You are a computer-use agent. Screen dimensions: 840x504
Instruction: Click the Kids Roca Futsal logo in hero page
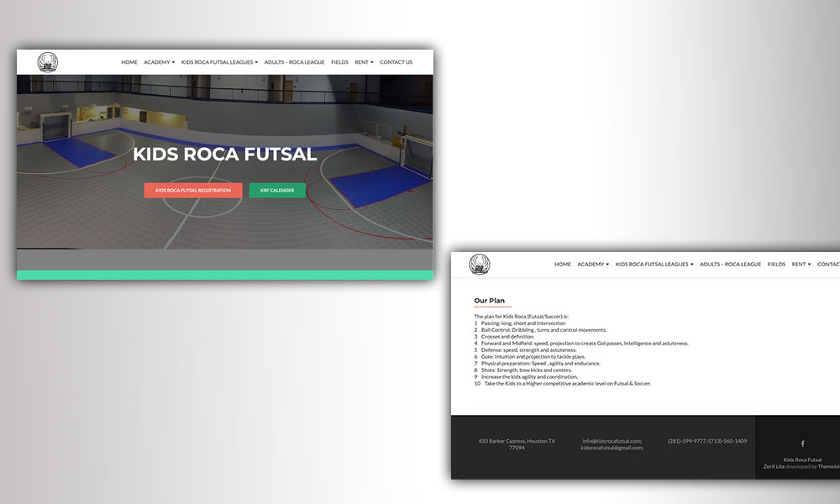48,62
